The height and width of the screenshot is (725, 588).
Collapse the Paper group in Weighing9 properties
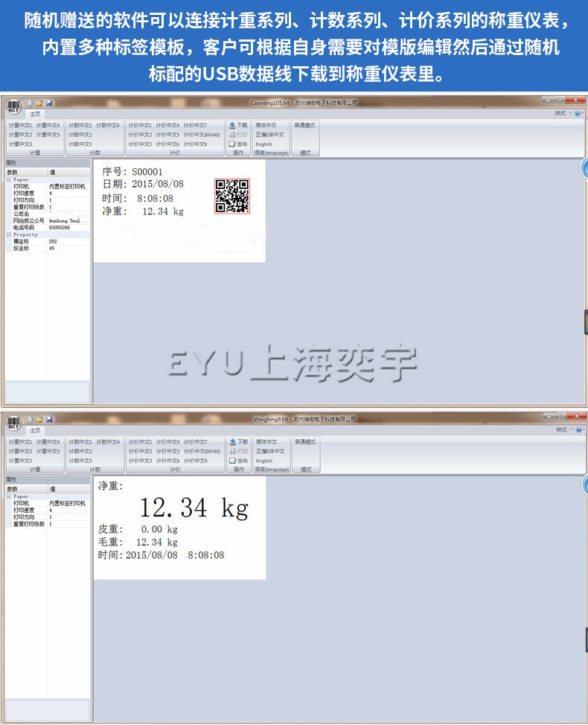(x=9, y=496)
